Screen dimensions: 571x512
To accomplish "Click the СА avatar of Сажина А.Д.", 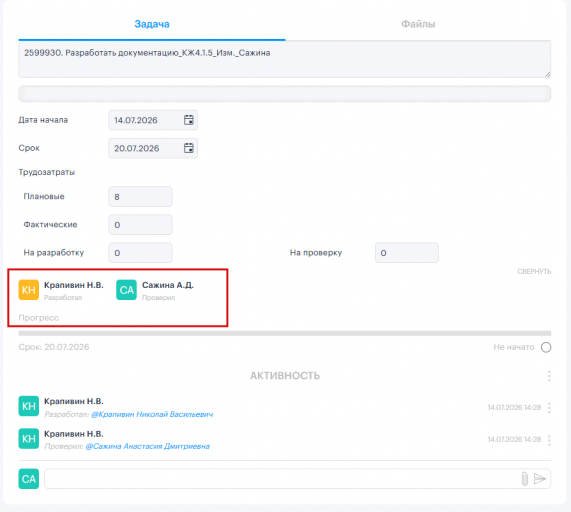I will click(126, 290).
